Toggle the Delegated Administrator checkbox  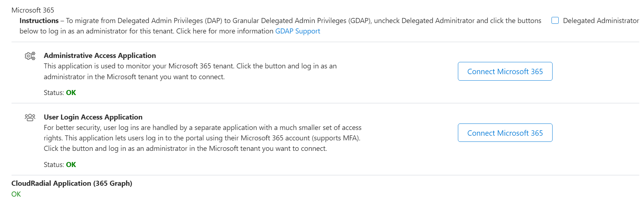[555, 21]
